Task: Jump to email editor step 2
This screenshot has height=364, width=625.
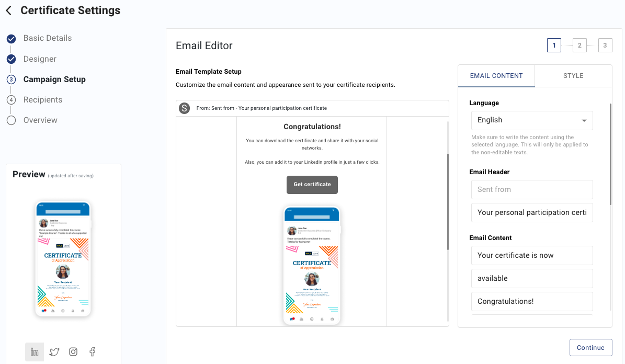Action: click(579, 45)
